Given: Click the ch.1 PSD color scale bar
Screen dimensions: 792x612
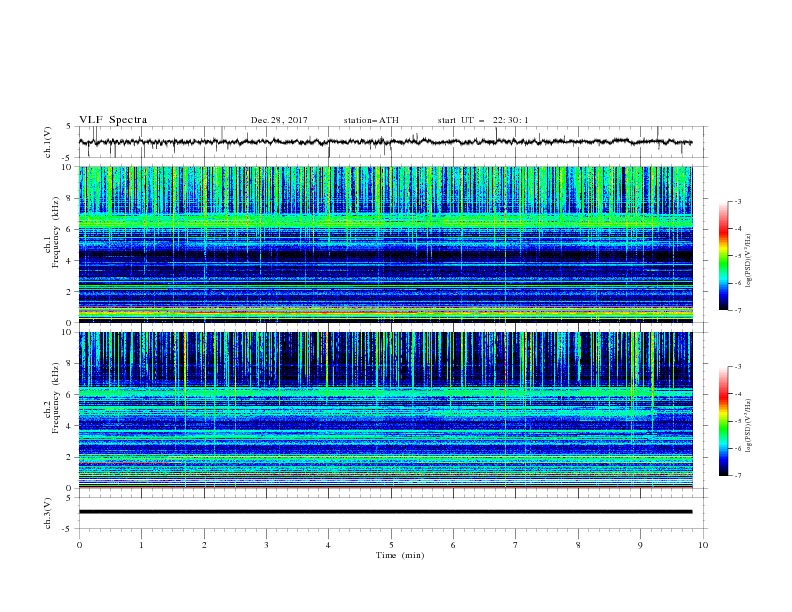Looking at the screenshot, I should (x=724, y=256).
